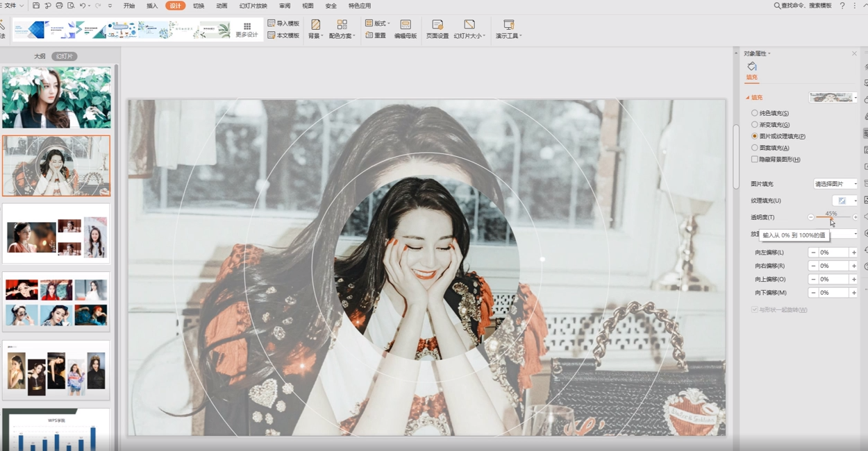
Task: Toggle 与形状一起旋转(W) checkbox
Action: coord(755,309)
